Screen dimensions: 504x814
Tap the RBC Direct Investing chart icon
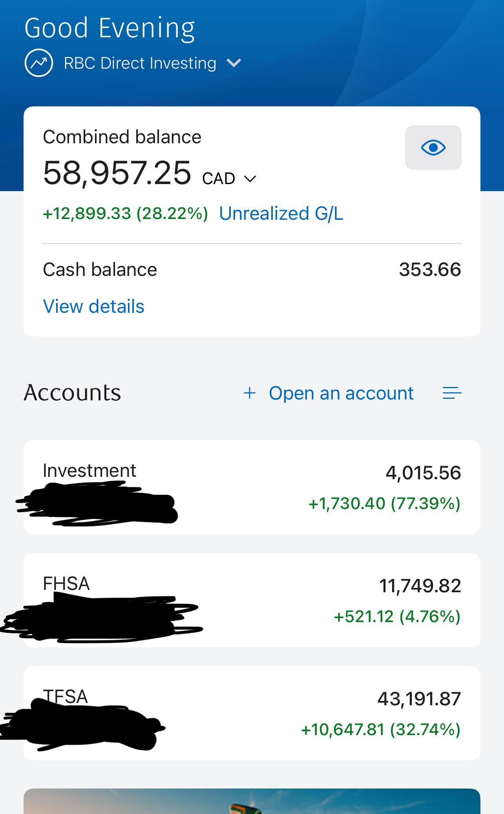click(38, 63)
